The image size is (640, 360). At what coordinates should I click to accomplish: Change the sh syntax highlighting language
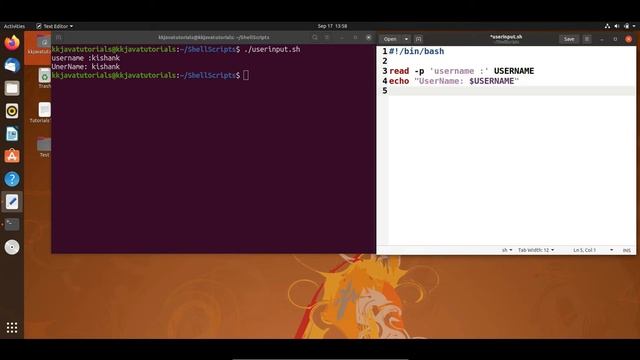point(507,250)
